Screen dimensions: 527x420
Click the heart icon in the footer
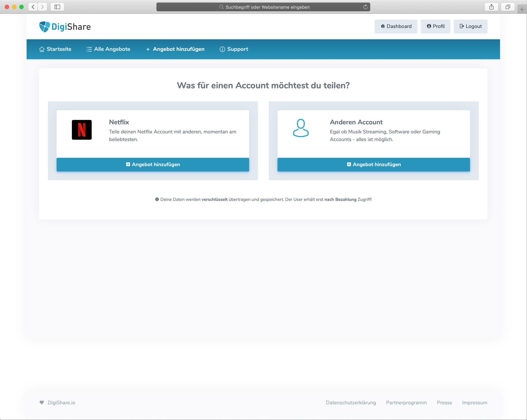point(42,403)
